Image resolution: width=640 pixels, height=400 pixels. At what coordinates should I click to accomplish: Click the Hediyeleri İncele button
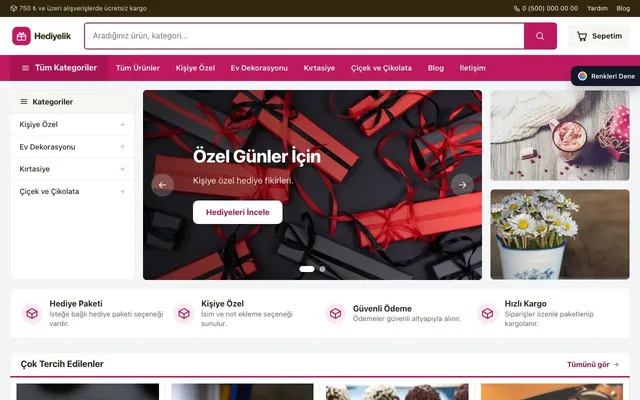click(238, 212)
